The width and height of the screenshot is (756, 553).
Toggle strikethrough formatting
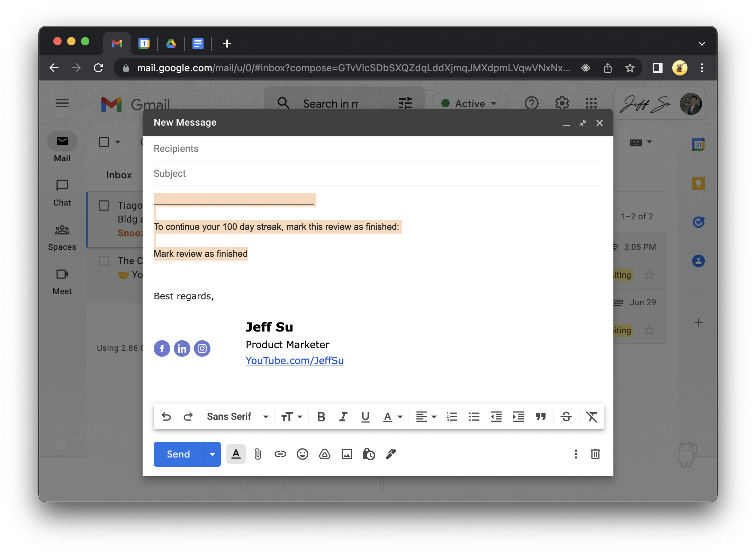pyautogui.click(x=566, y=417)
